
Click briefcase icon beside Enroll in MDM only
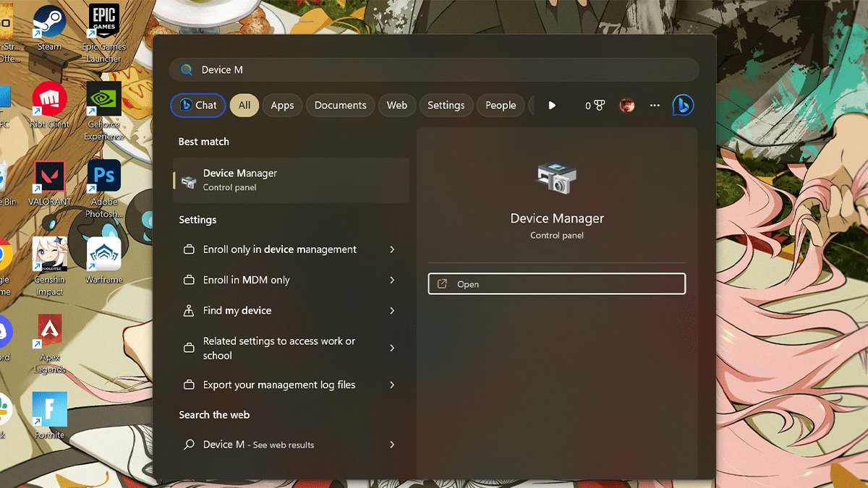[x=189, y=280]
